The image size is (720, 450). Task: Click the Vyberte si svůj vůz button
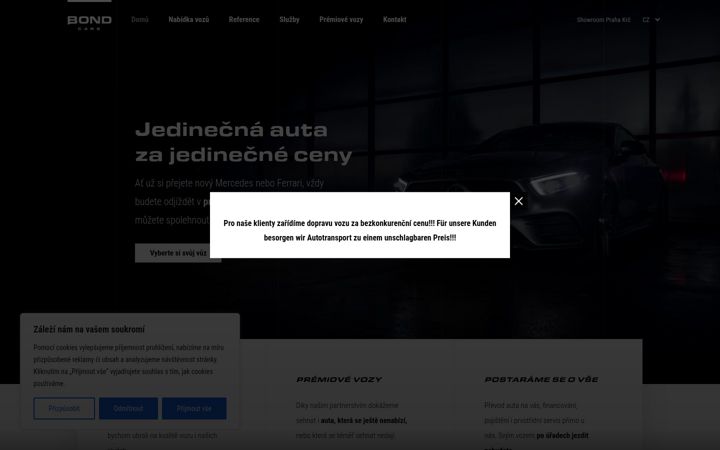[x=178, y=253]
